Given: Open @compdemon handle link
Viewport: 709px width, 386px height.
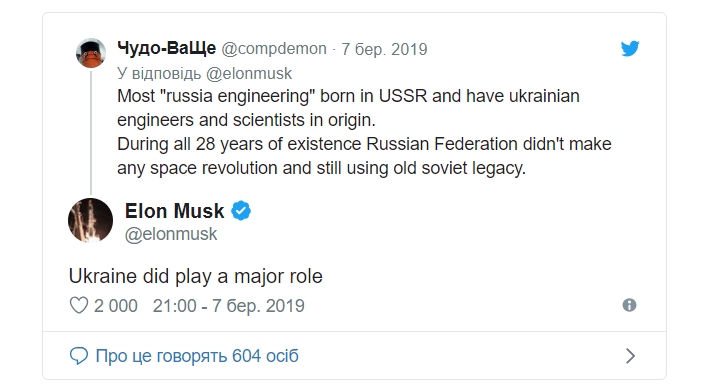Looking at the screenshot, I should pos(274,48).
